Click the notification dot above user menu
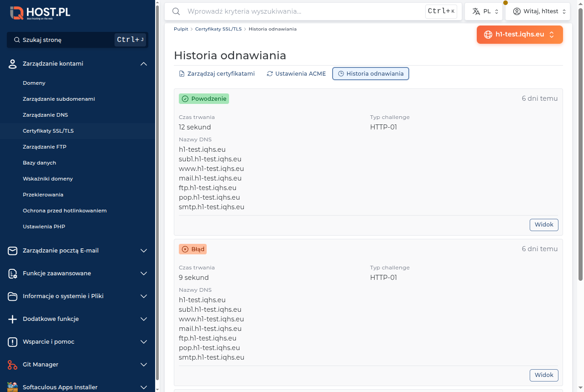 506,3
